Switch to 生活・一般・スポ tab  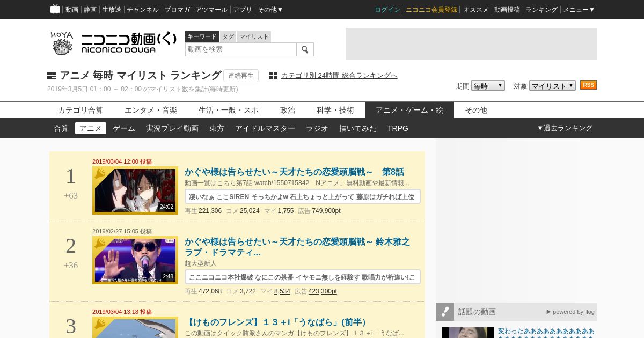(229, 110)
